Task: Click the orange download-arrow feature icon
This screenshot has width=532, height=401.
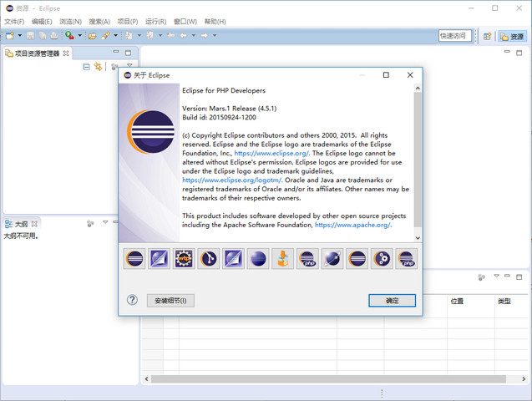Action: [x=283, y=259]
